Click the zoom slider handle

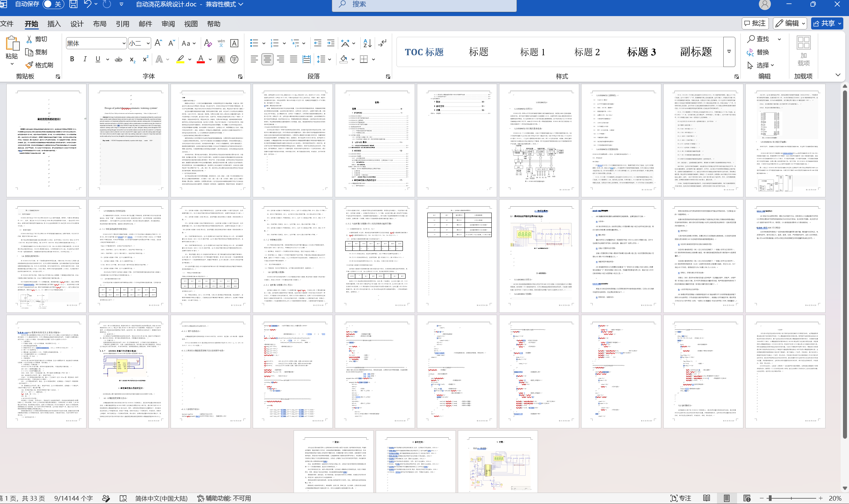click(x=770, y=498)
